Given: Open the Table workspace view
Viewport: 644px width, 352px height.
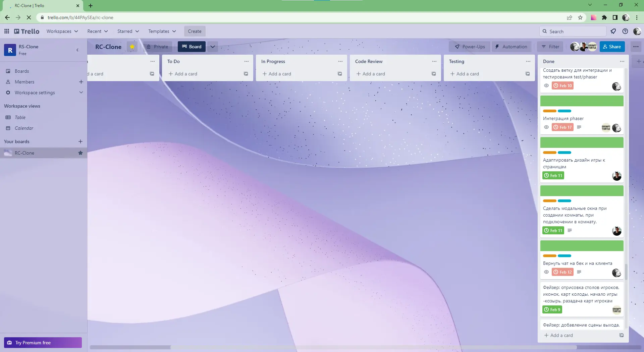Looking at the screenshot, I should 20,117.
